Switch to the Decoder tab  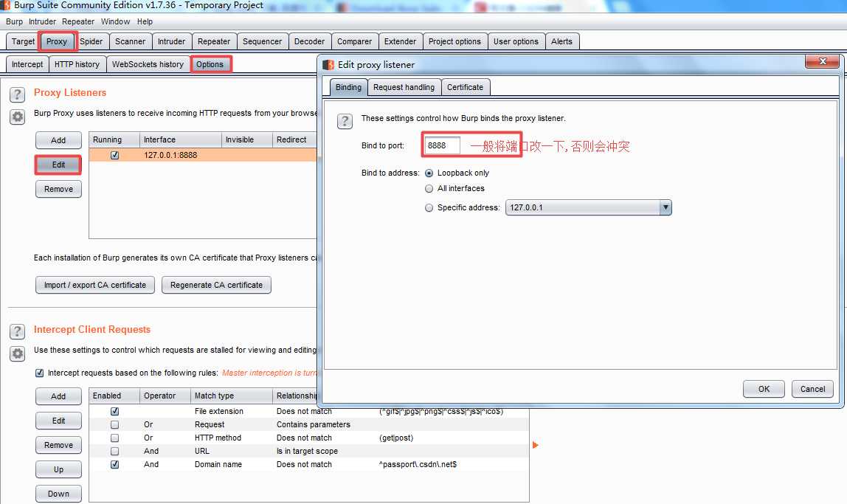point(310,41)
